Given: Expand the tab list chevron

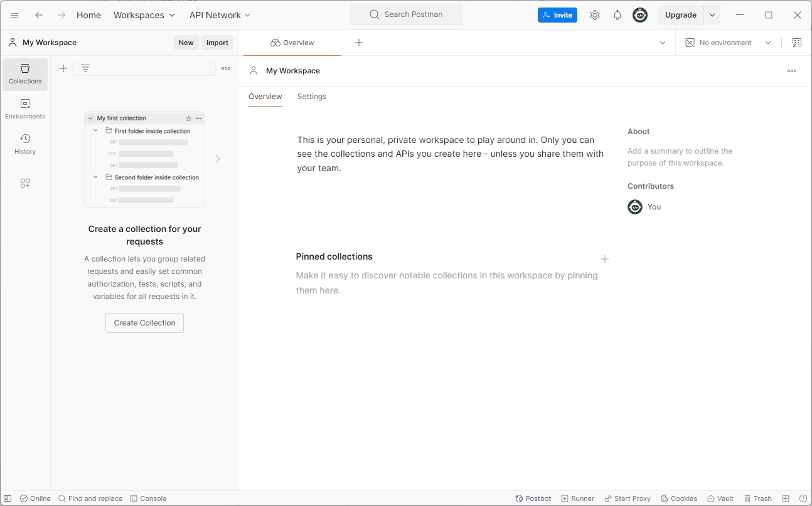Looking at the screenshot, I should 663,43.
